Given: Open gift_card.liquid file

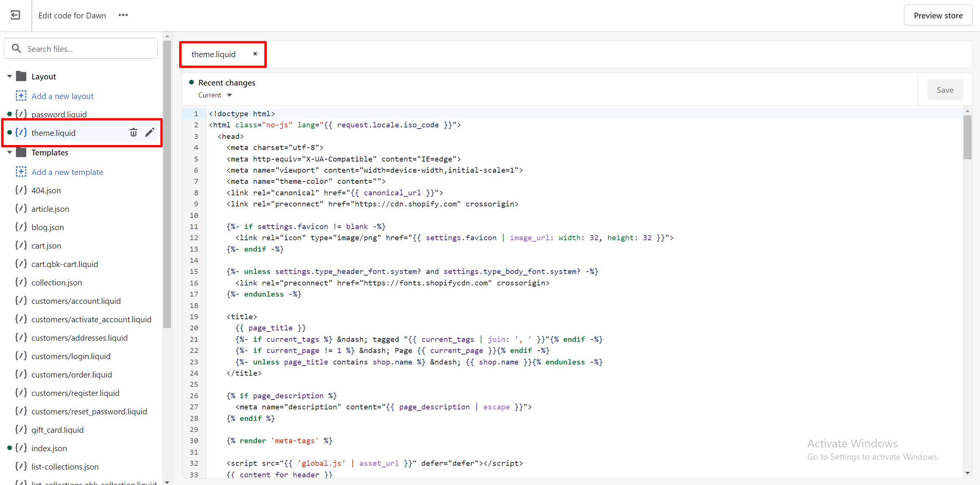Looking at the screenshot, I should 58,430.
